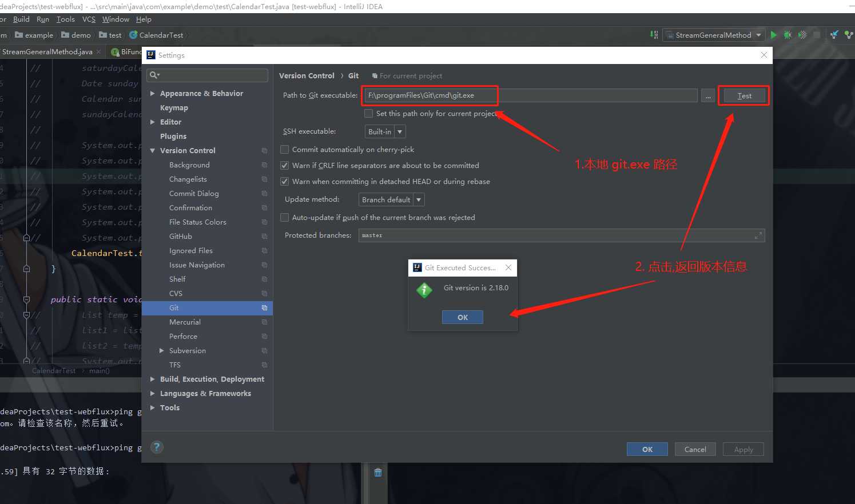Click the Path to Git executable field
The image size is (855, 504).
(x=531, y=95)
